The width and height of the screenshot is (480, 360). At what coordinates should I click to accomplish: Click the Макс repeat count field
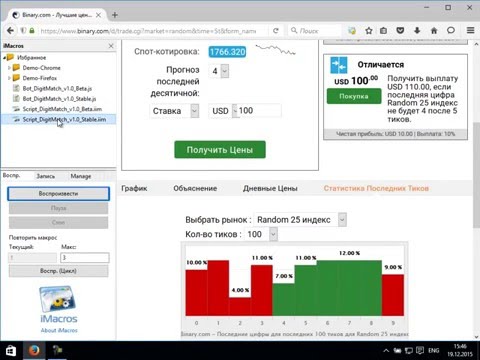[85, 257]
